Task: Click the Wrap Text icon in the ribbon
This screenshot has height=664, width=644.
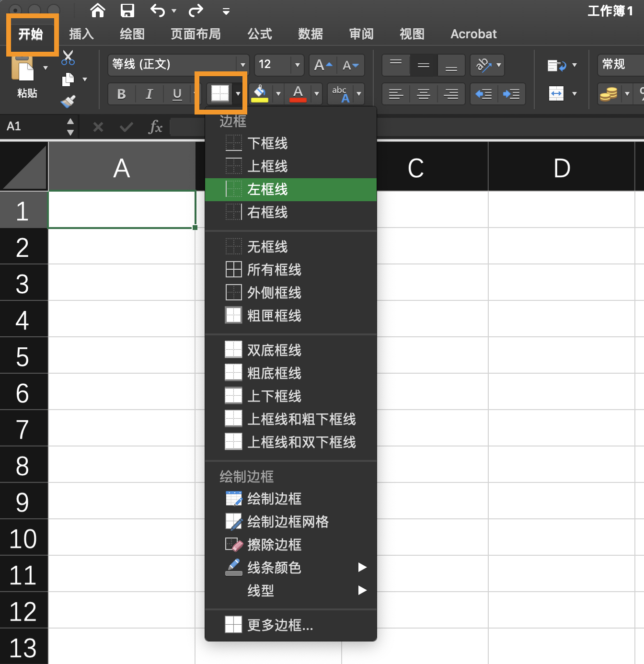Action: pos(557,65)
